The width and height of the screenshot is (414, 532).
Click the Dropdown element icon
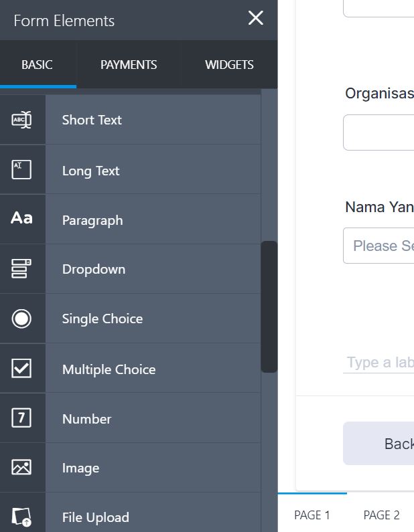21,269
